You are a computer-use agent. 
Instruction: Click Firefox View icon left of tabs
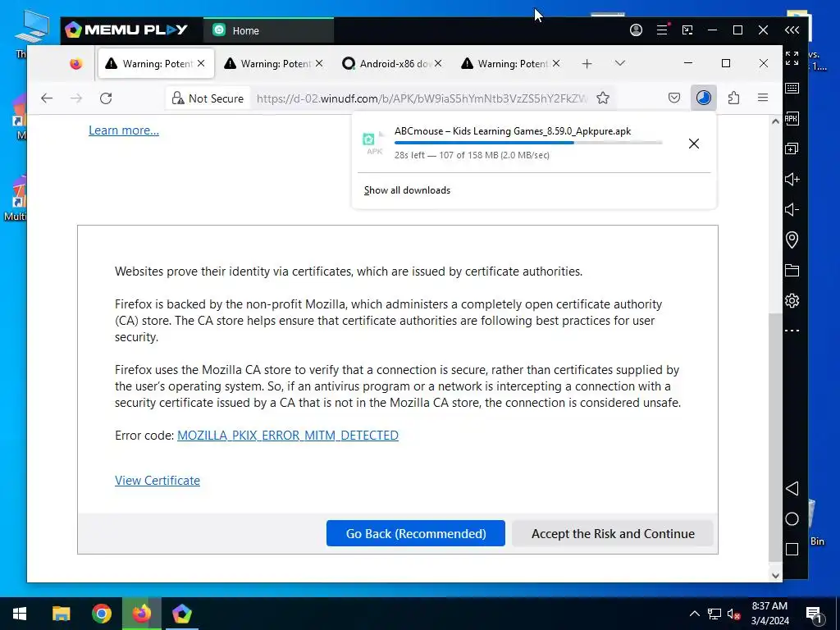[76, 64]
